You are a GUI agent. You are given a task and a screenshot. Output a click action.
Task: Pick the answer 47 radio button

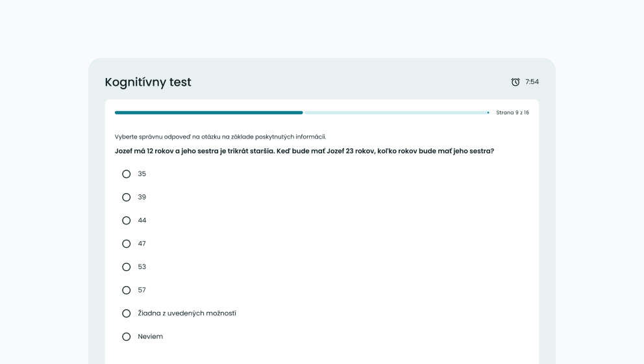pos(127,244)
